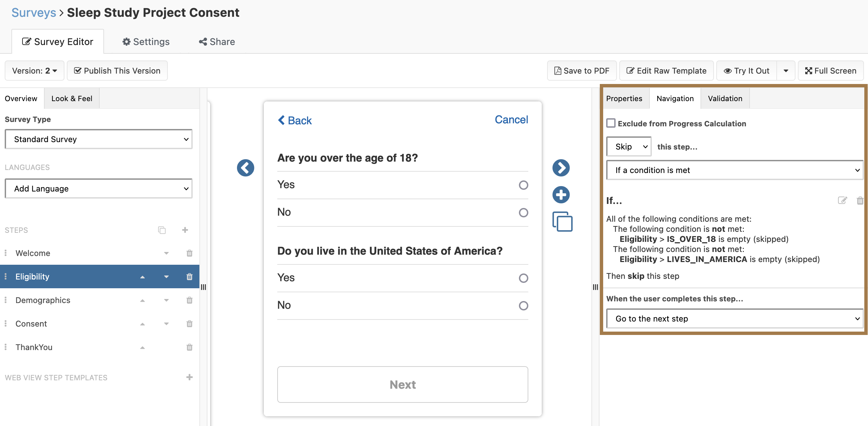Open the Survey Type dropdown
868x426 pixels.
tap(98, 139)
